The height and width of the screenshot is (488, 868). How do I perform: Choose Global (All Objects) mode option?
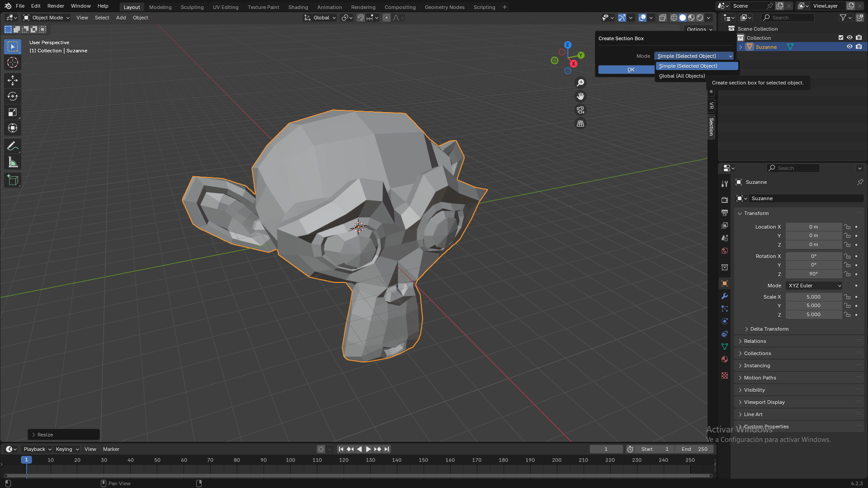pos(682,76)
